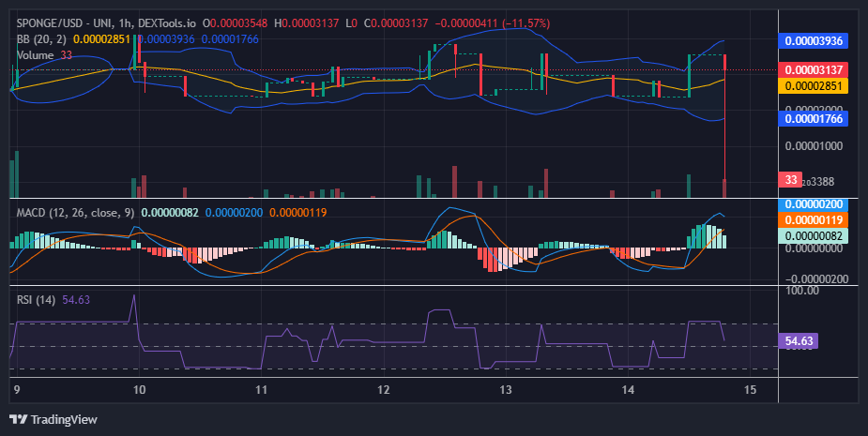Click the red volume tag 33

790,179
